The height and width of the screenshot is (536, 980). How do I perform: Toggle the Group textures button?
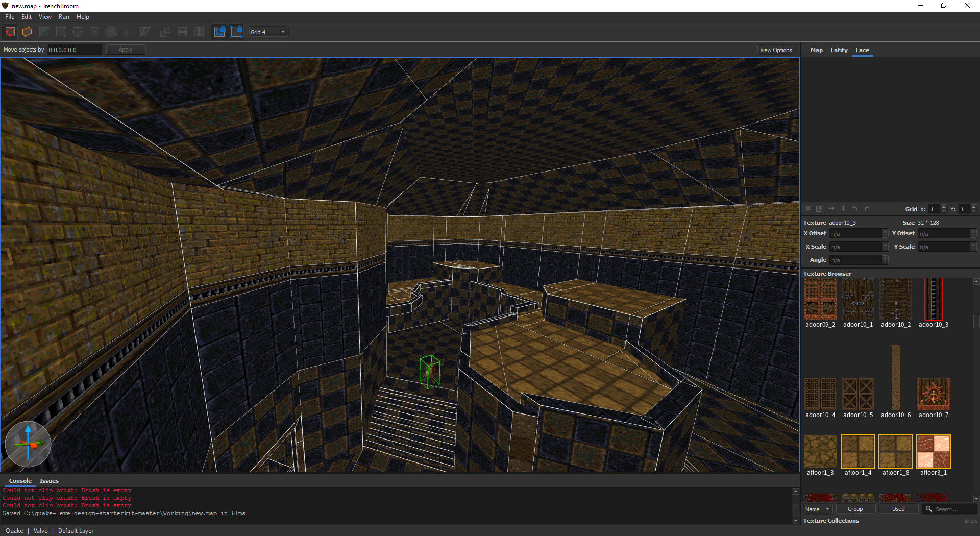[855, 509]
